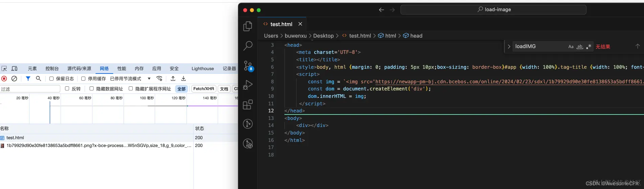Select 文档 request type filter
The width and height of the screenshot is (644, 189).
(224, 89)
